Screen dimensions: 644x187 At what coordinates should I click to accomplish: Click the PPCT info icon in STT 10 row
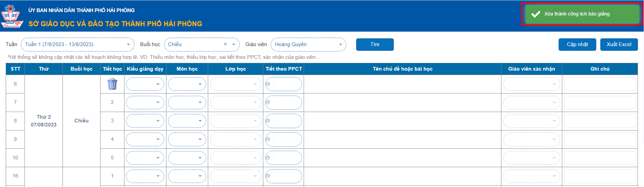coord(268,157)
